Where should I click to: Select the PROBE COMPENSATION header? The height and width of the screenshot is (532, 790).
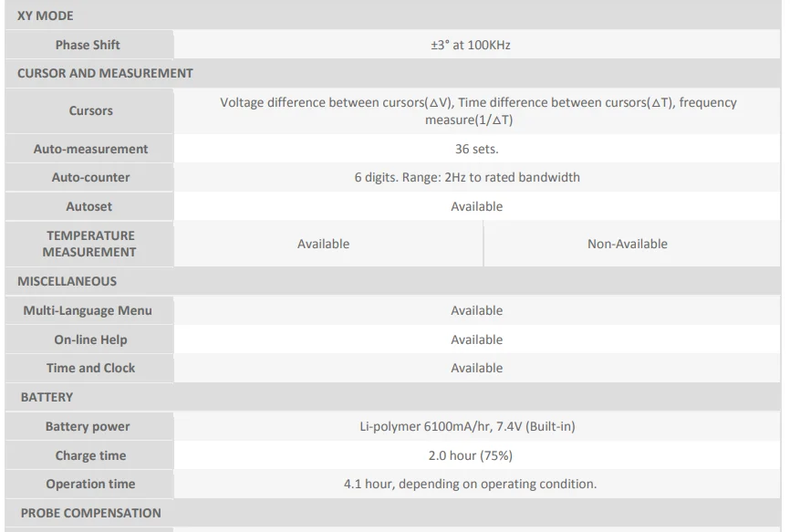(x=90, y=513)
